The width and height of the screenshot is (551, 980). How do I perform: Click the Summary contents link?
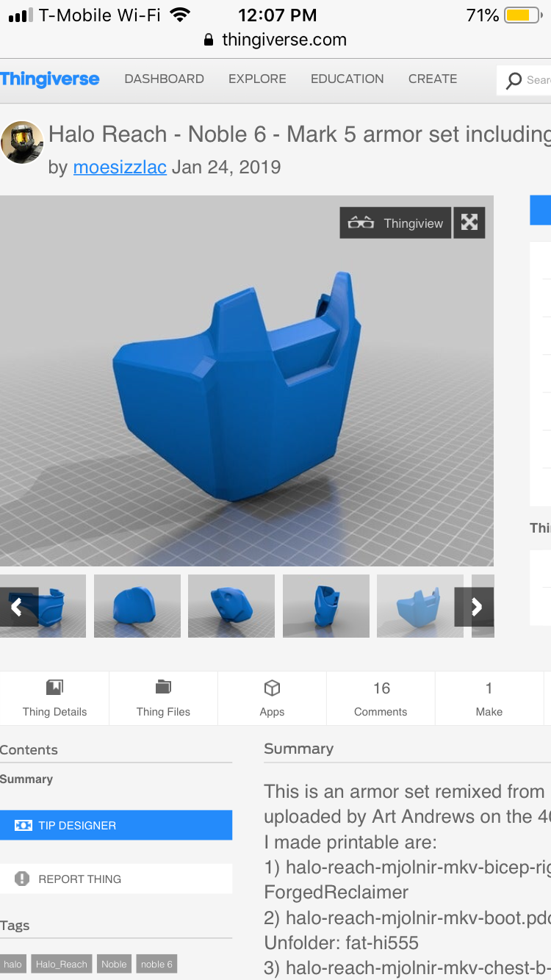26,779
